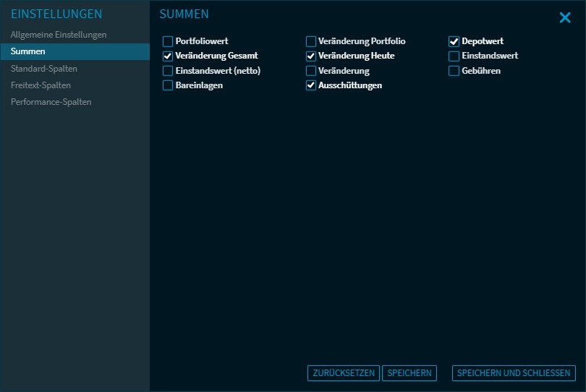The image size is (586, 392).
Task: Switch to Performance-Spalten settings
Action: (51, 102)
